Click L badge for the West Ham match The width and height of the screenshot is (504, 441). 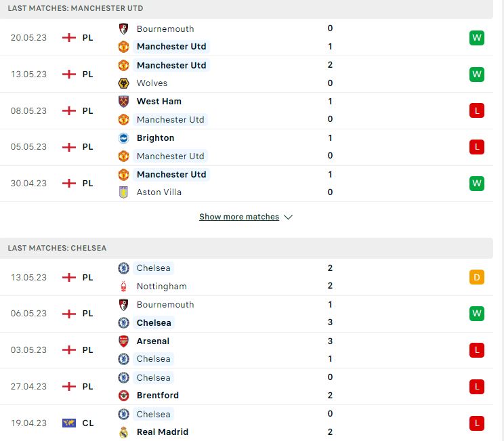(x=477, y=110)
